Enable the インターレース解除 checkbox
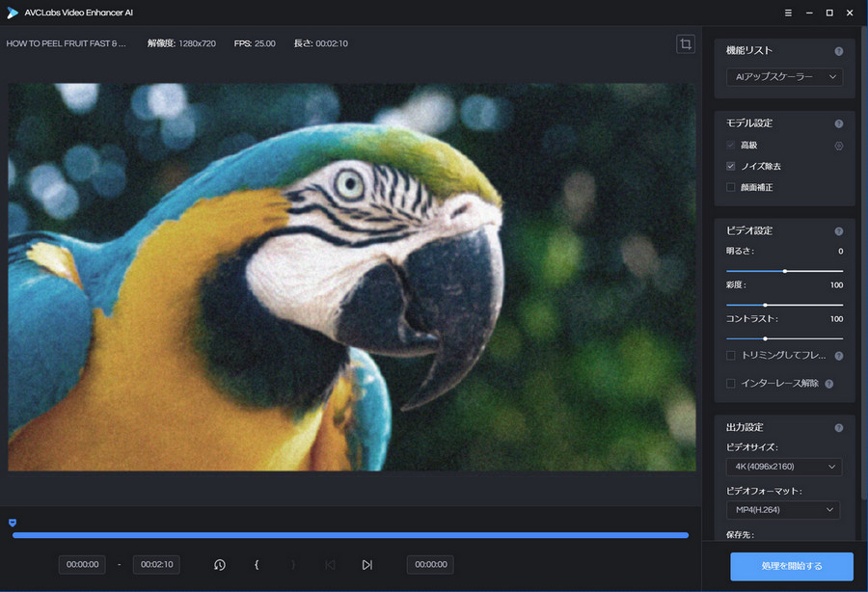 click(731, 383)
